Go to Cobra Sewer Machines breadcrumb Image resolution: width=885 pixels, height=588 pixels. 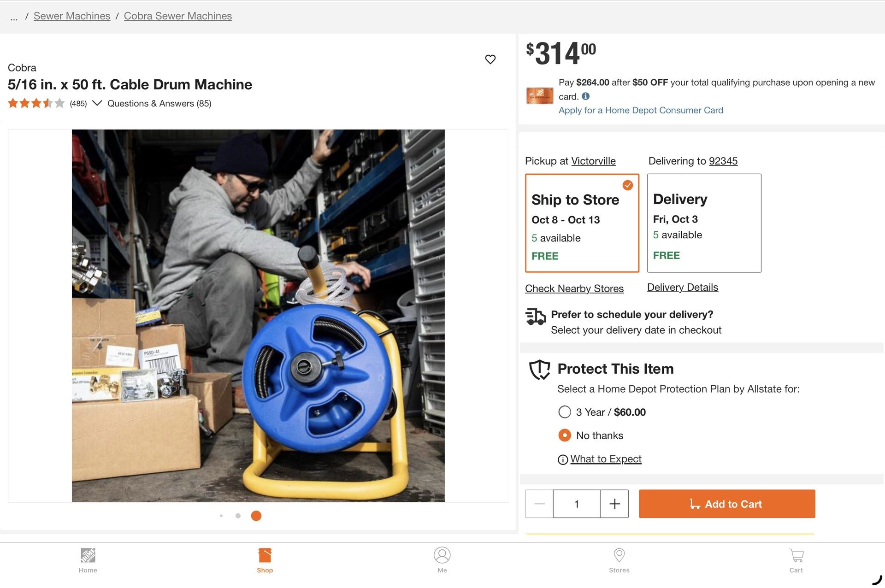tap(177, 16)
